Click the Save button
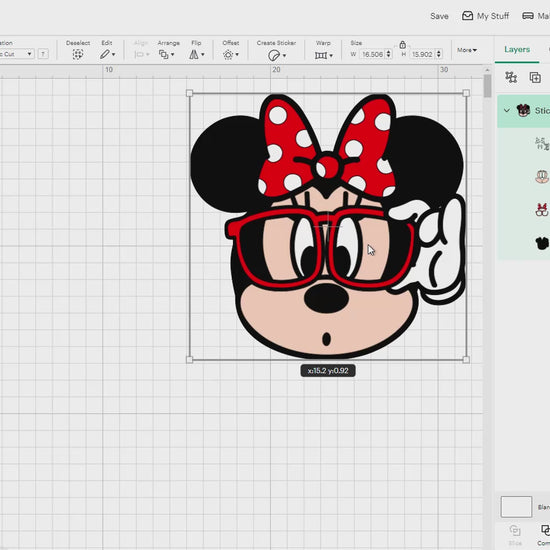This screenshot has width=550, height=550. point(439,16)
